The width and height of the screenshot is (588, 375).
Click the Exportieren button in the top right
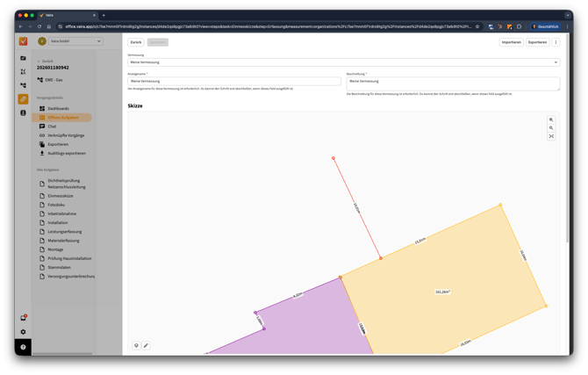click(537, 42)
